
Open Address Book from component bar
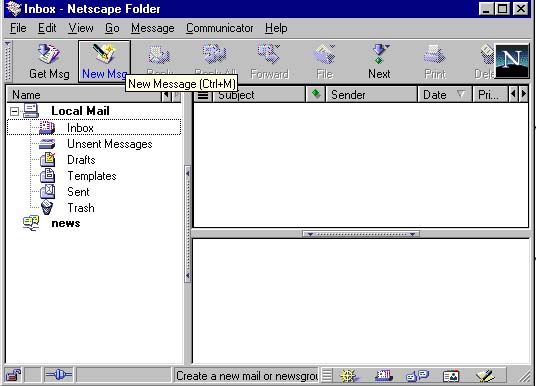(x=451, y=376)
